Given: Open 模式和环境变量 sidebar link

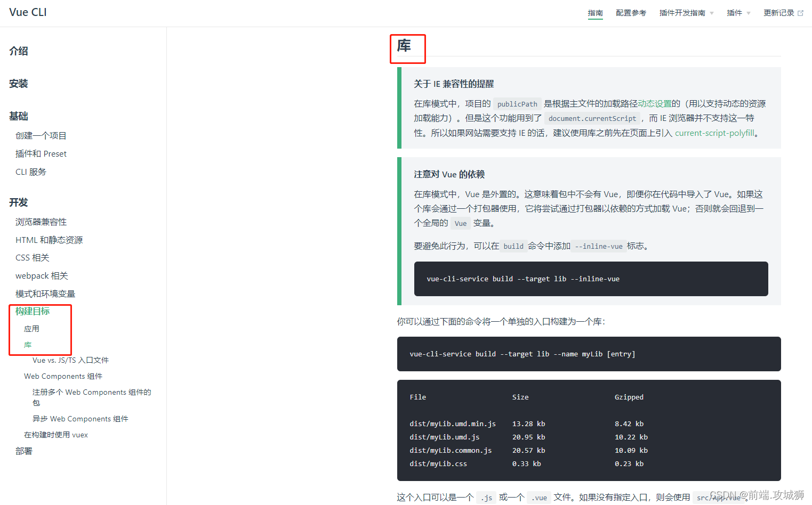Looking at the screenshot, I should [x=45, y=294].
